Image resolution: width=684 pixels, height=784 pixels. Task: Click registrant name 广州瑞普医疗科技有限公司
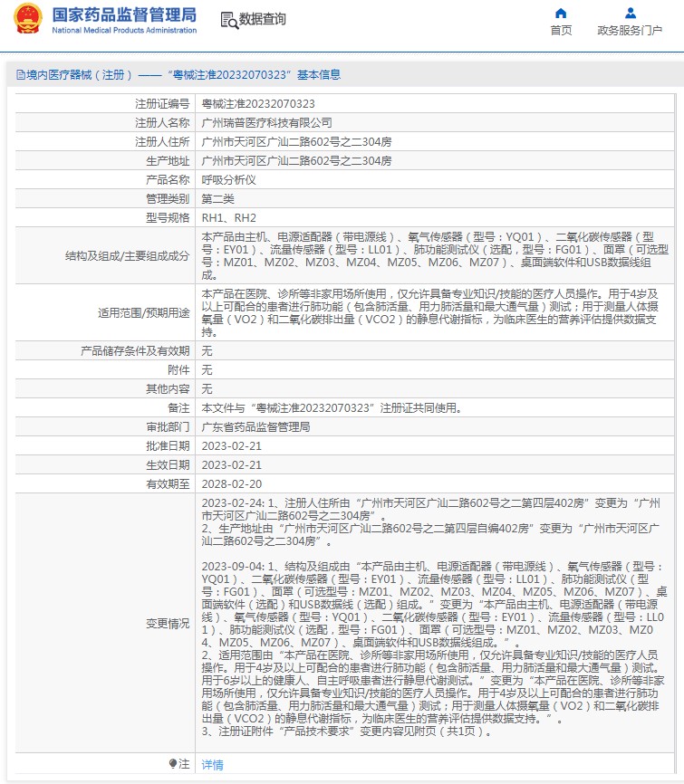[x=266, y=122]
